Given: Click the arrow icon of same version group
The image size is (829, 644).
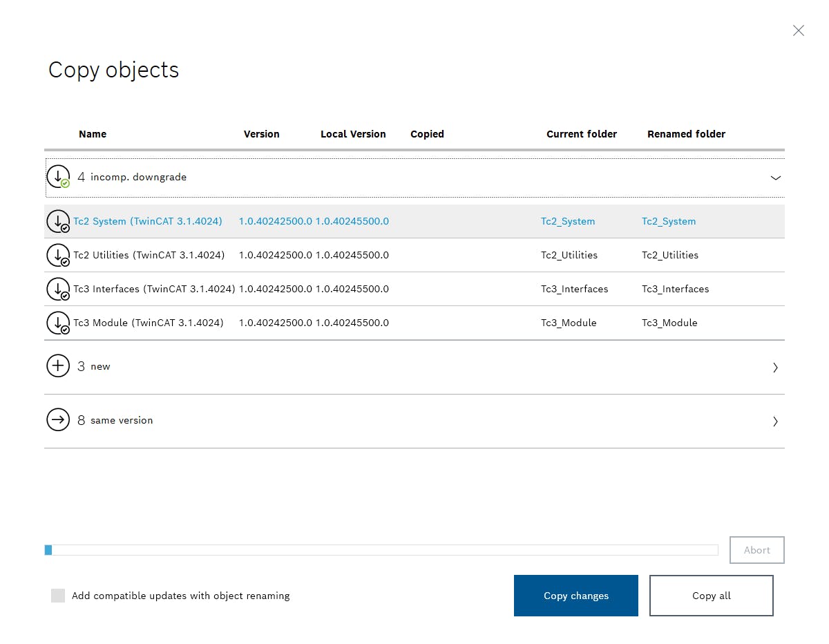Looking at the screenshot, I should 58,420.
